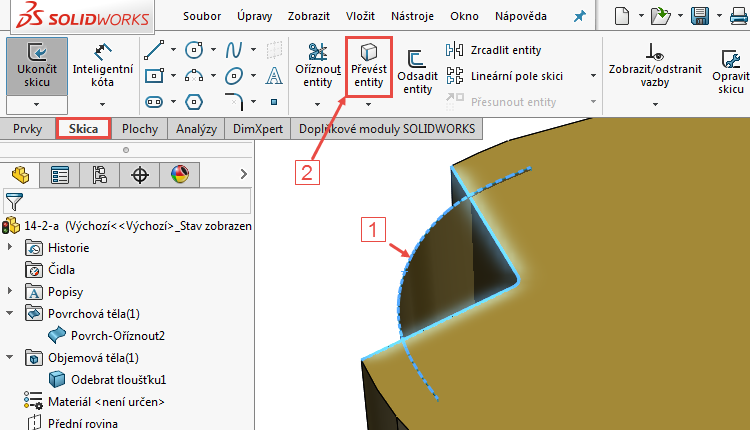Open the FeatureManager design tree tab
This screenshot has height=430, width=750.
20,175
